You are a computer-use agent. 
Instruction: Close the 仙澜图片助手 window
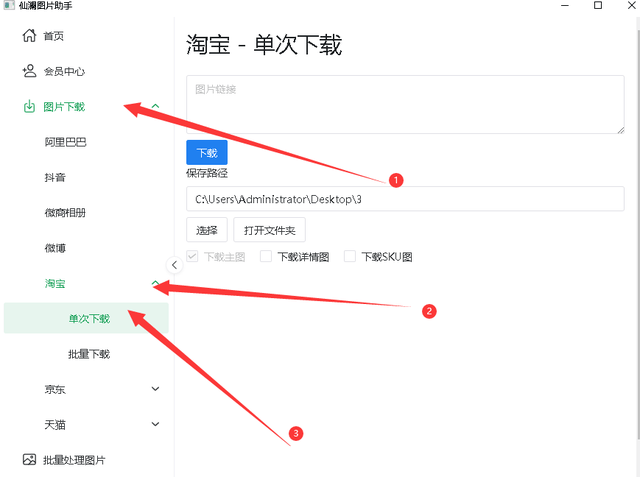tap(631, 5)
